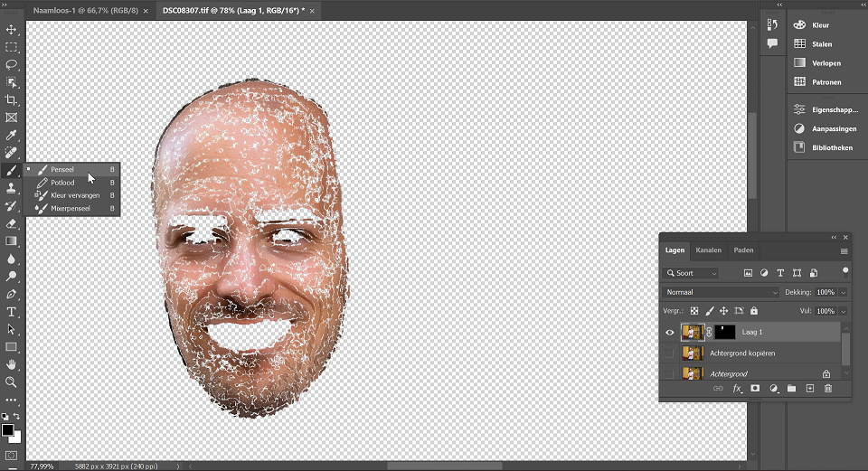The image size is (868, 471).
Task: Add a layer style with fx icon
Action: coord(737,389)
